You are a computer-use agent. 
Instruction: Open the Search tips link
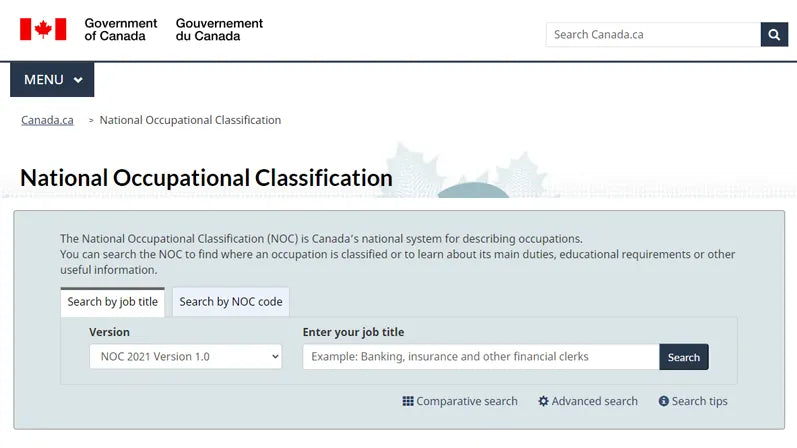(x=699, y=401)
